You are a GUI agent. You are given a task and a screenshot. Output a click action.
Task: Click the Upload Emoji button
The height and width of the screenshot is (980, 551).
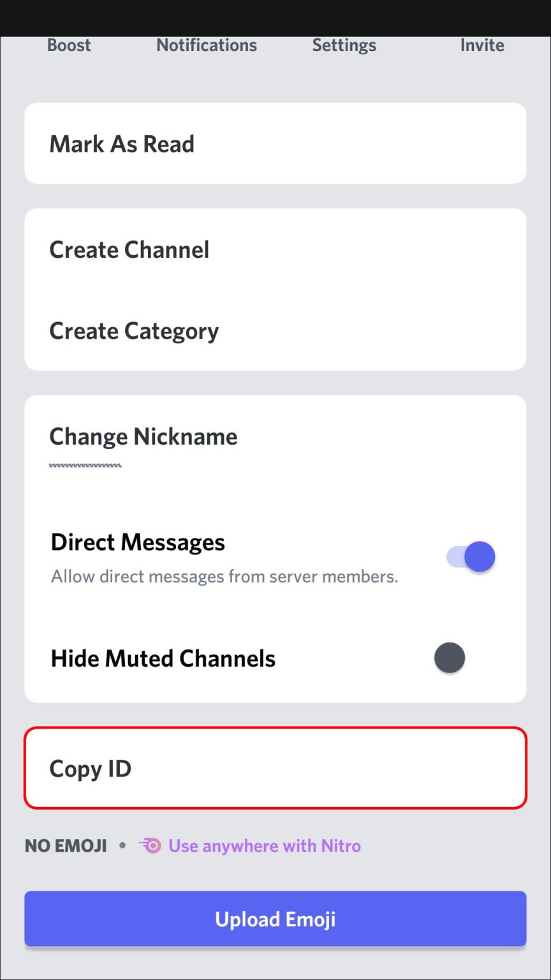275,919
